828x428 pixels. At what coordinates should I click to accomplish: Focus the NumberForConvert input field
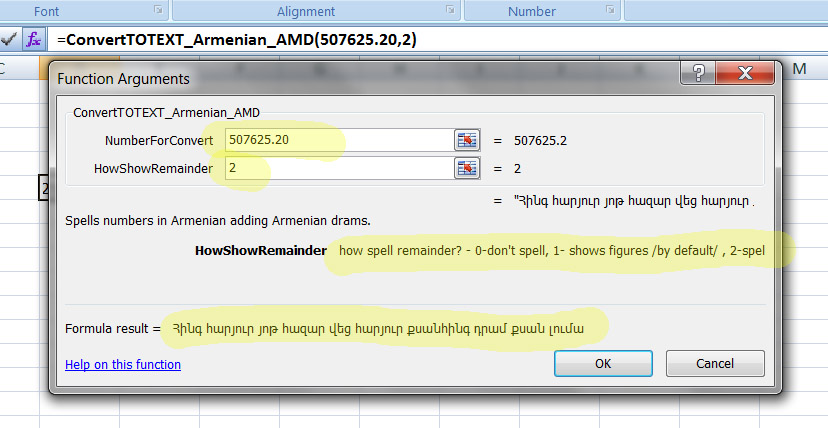(336, 140)
